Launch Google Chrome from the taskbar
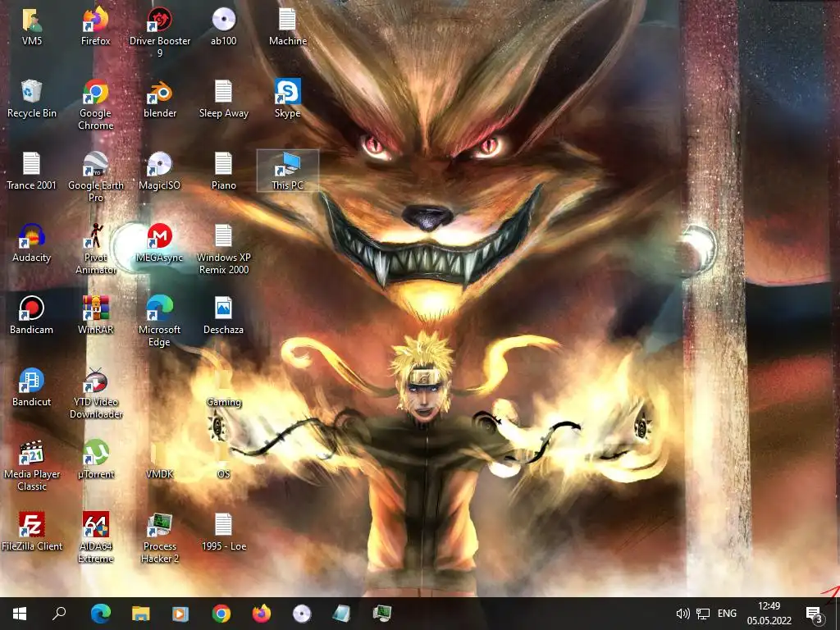This screenshot has height=630, width=840. point(221,614)
